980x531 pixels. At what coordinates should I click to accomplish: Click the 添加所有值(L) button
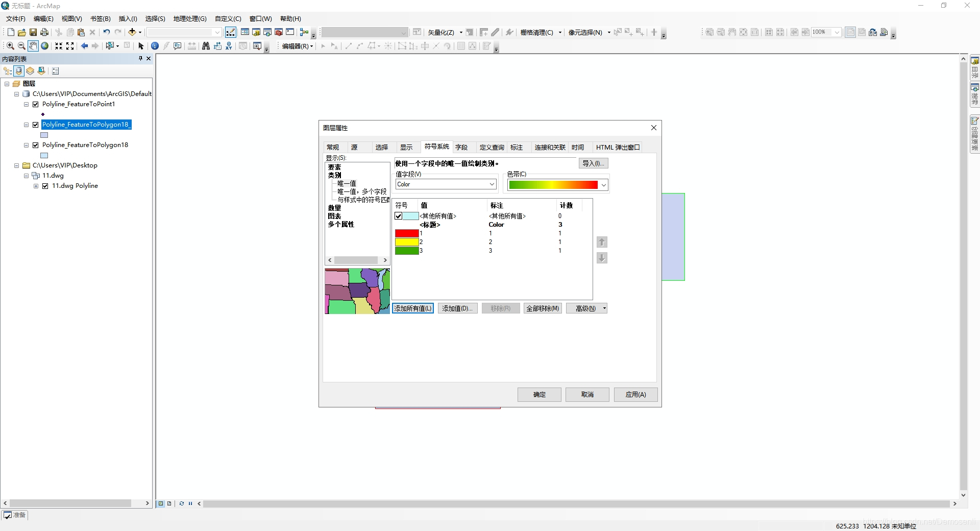click(x=413, y=308)
